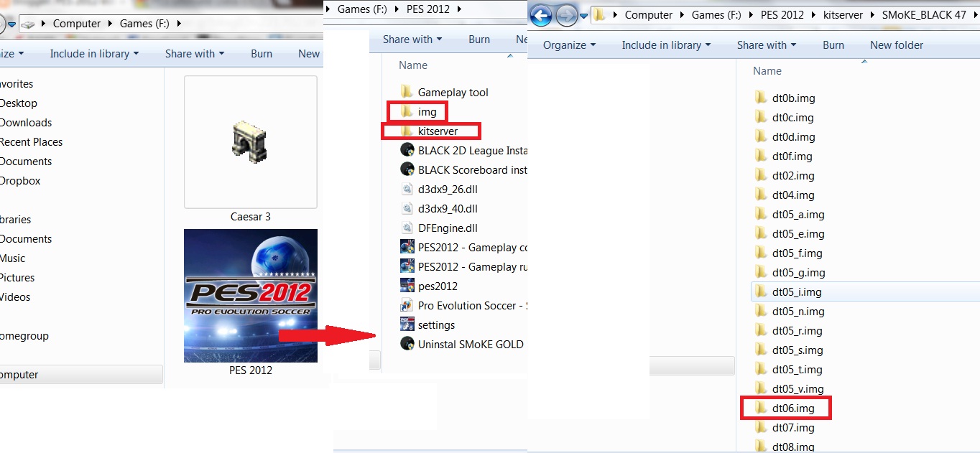Sort by Name column in PES 2012 window
980x453 pixels.
click(413, 65)
